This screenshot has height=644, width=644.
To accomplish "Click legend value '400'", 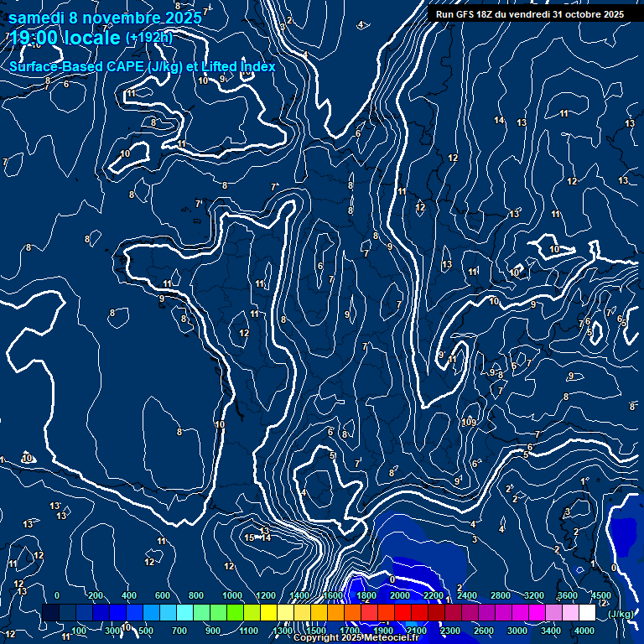I will pyautogui.click(x=129, y=595).
